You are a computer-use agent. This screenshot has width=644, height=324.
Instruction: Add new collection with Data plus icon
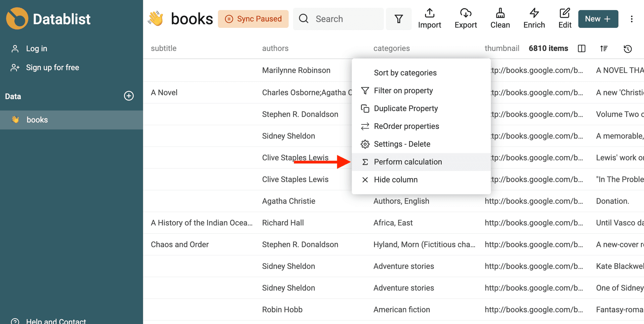[129, 96]
